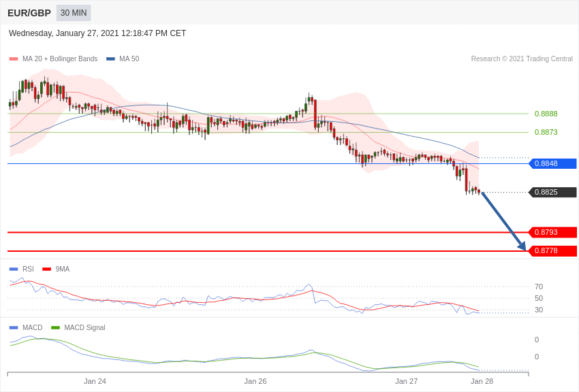Click the Jan 24 date axis label
Viewport: 579px width, 392px height.
pyautogui.click(x=95, y=381)
